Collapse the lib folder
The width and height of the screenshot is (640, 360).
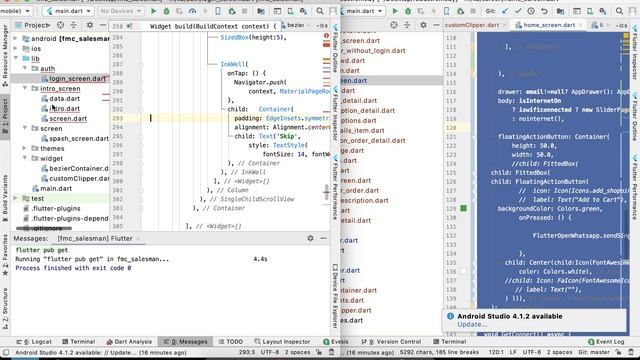[x=16, y=58]
